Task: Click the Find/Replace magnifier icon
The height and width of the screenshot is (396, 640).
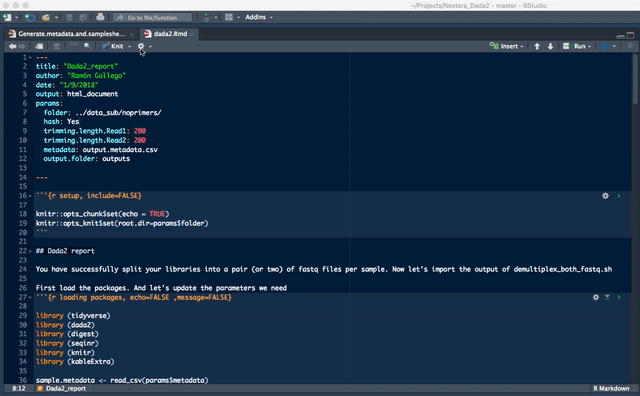Action: point(87,46)
